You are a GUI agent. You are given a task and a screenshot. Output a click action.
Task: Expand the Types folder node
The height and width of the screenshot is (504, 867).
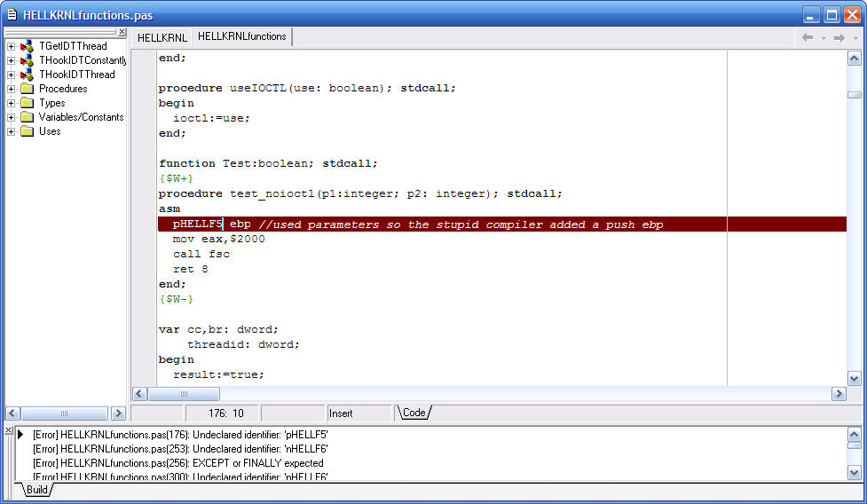tap(11, 103)
